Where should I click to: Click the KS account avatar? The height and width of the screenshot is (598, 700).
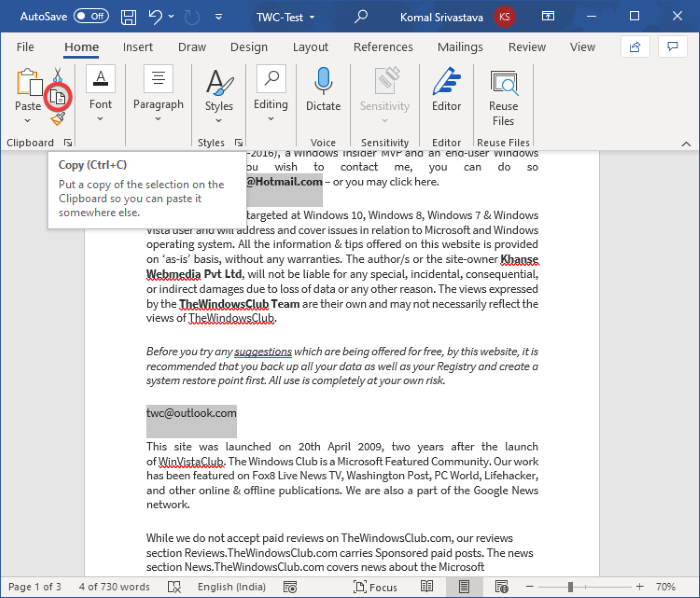pos(504,17)
